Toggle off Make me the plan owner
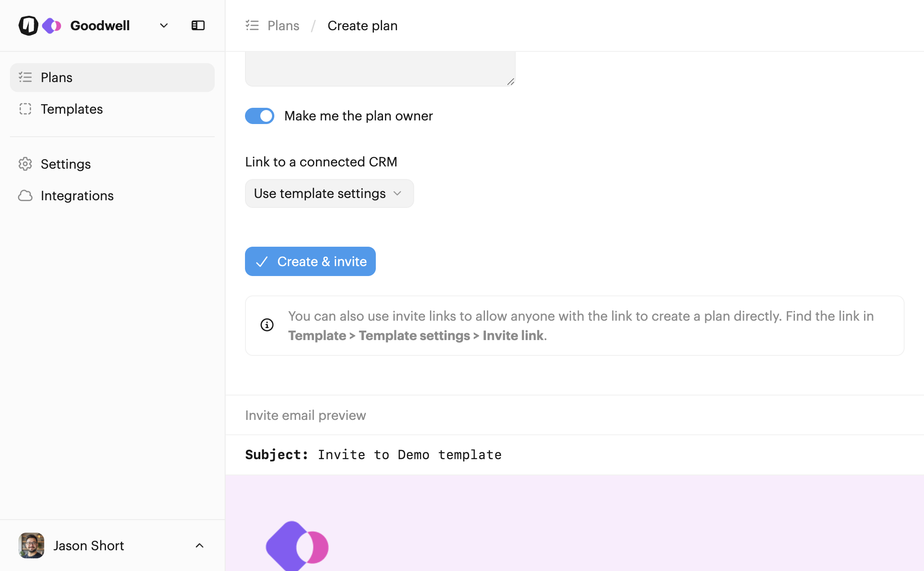Viewport: 924px width, 571px height. click(259, 116)
